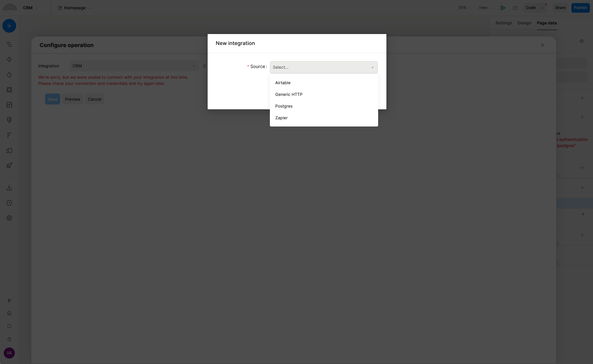The image size is (593, 364).
Task: Refresh the integration list icon
Action: (204, 66)
